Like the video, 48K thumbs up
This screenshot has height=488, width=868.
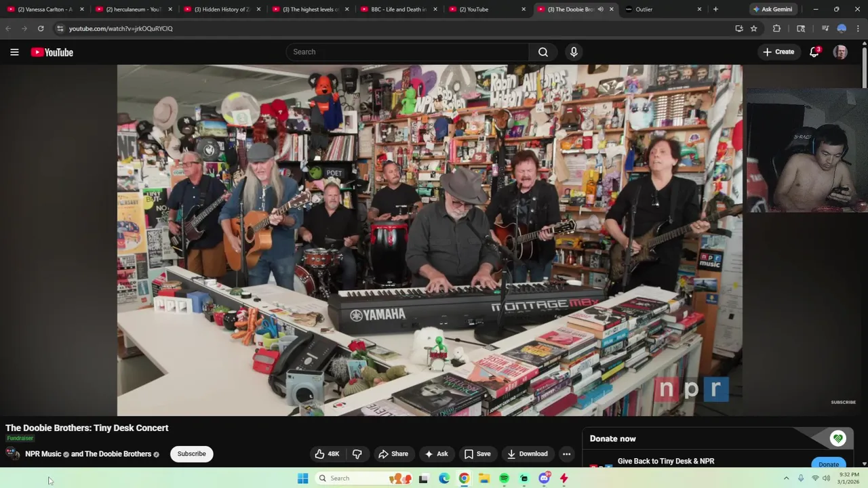coord(327,454)
